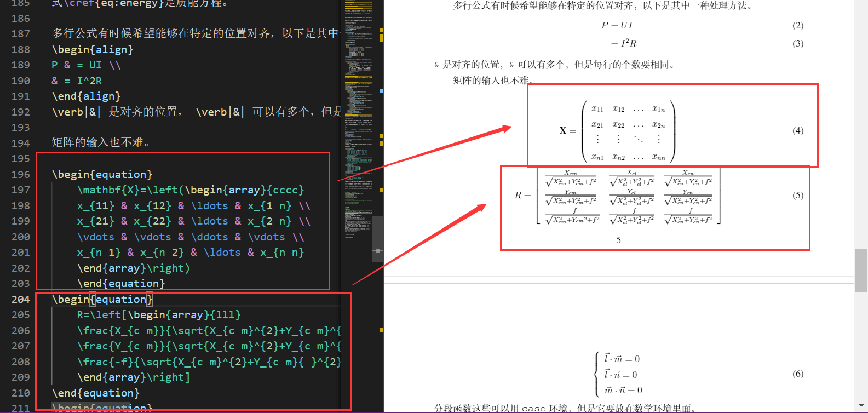Click the PDF paragraph starting '& 是对齐的位置'
Image resolution: width=868 pixels, height=413 pixels.
pyautogui.click(x=555, y=65)
